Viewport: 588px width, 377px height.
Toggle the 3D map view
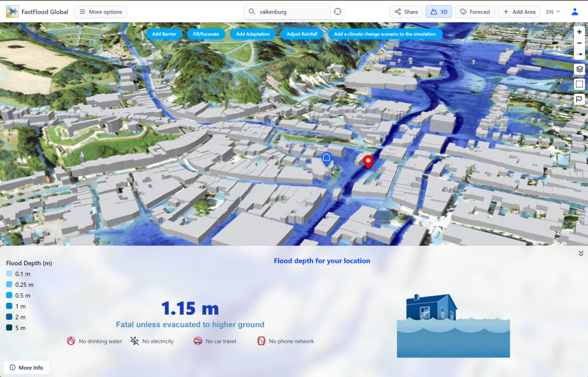tap(439, 11)
